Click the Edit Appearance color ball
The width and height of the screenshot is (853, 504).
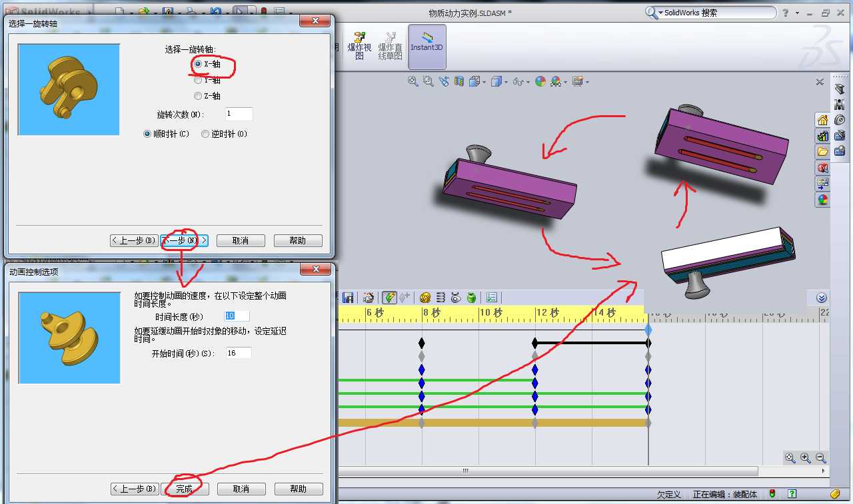click(540, 81)
